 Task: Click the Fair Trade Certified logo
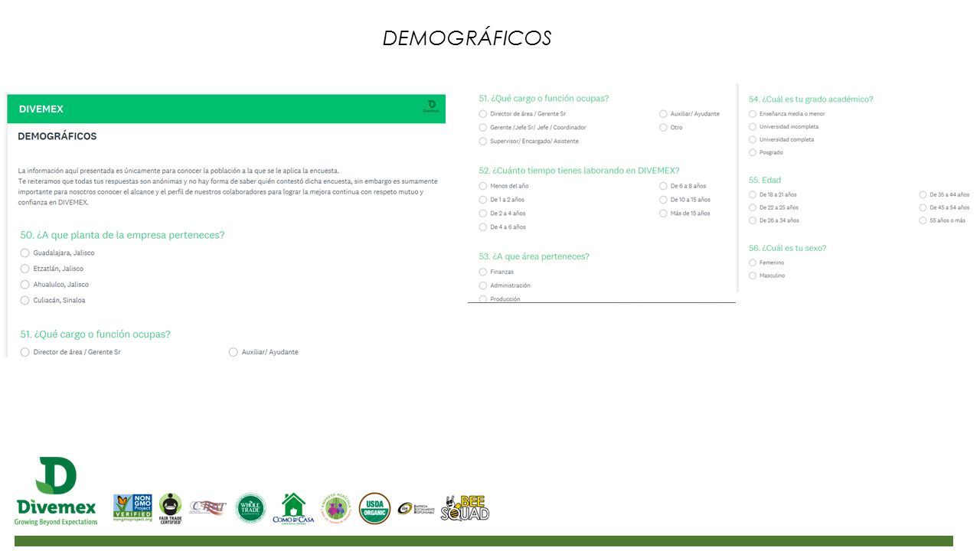(x=170, y=508)
